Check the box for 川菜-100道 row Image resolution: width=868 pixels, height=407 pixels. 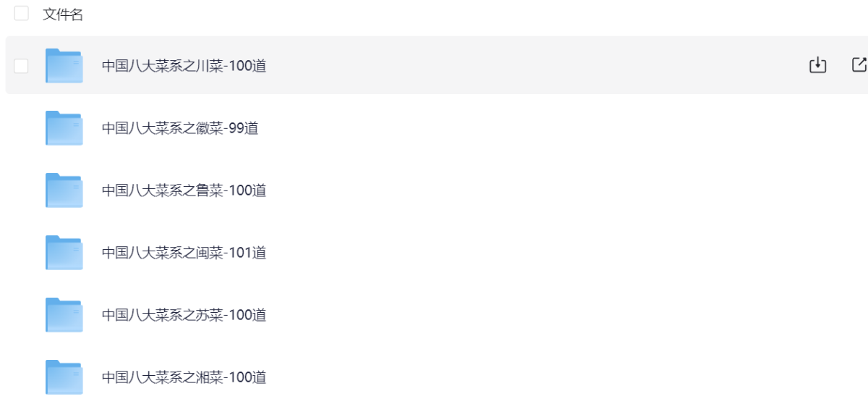21,66
